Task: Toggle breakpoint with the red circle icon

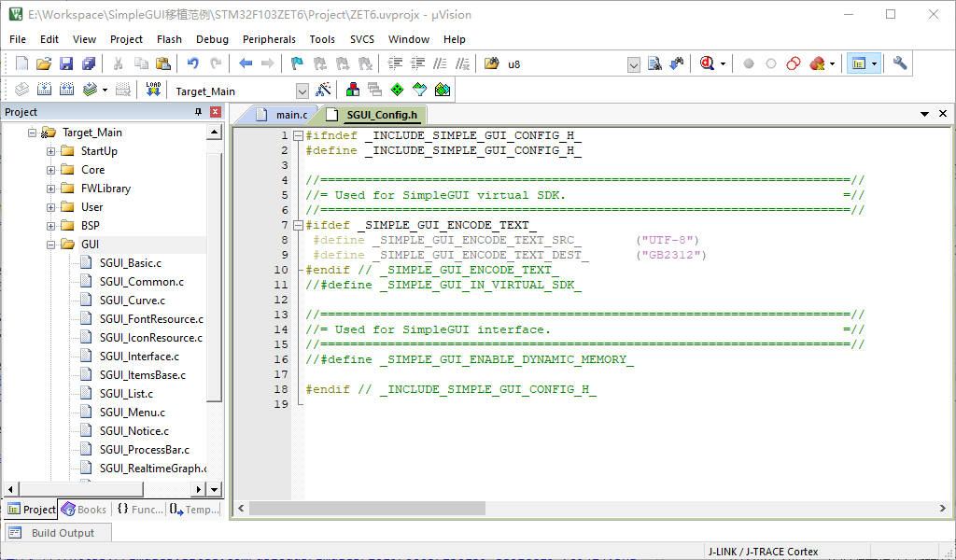Action: 749,63
